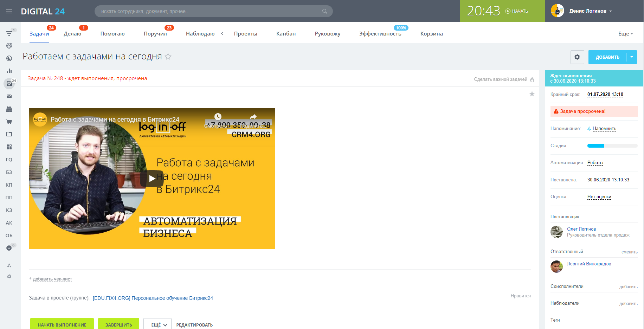This screenshot has width=644, height=329.
Task: Open the sitemap structure sidebar icon
Action: coord(9,265)
